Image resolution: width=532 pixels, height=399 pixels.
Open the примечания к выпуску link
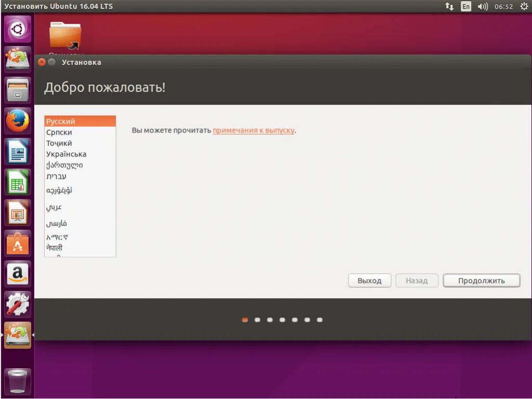(x=254, y=130)
